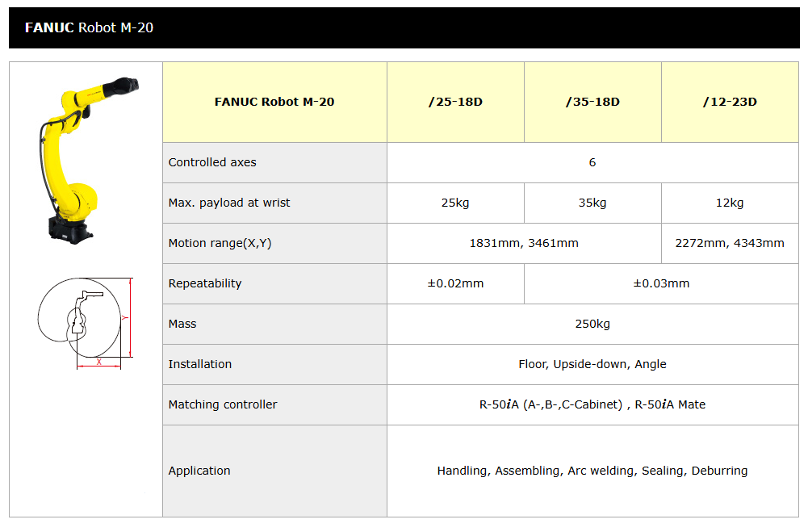Viewport: 808px width, 532px height.
Task: Click the motion range X,Y diagram
Action: pos(86,323)
